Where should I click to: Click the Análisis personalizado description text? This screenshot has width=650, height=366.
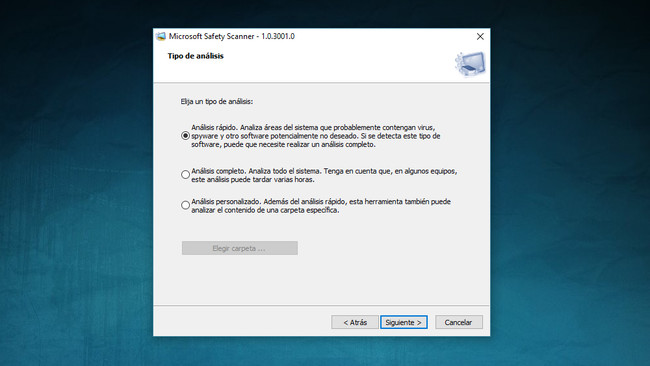pyautogui.click(x=321, y=206)
